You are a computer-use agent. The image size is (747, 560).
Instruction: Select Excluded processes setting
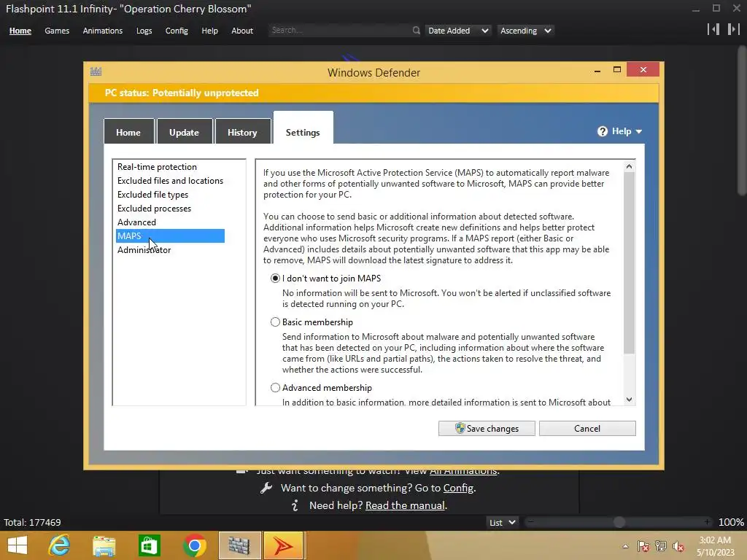[x=155, y=208]
